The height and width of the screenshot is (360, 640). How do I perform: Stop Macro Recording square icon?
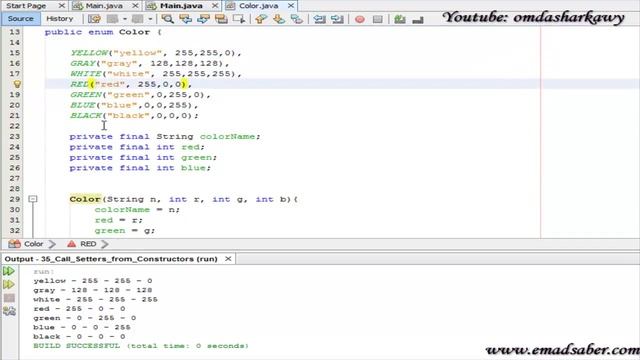pos(378,19)
